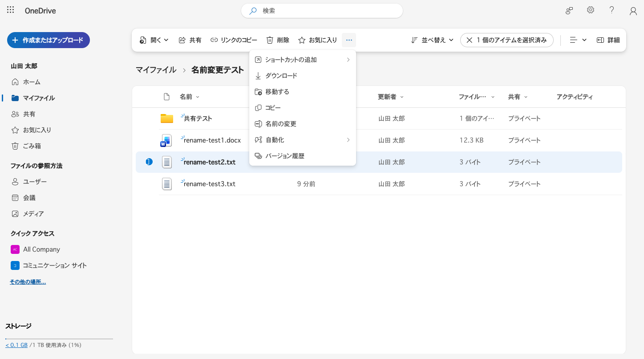Click the people feedback icon in header
The height and width of the screenshot is (359, 644).
(569, 11)
